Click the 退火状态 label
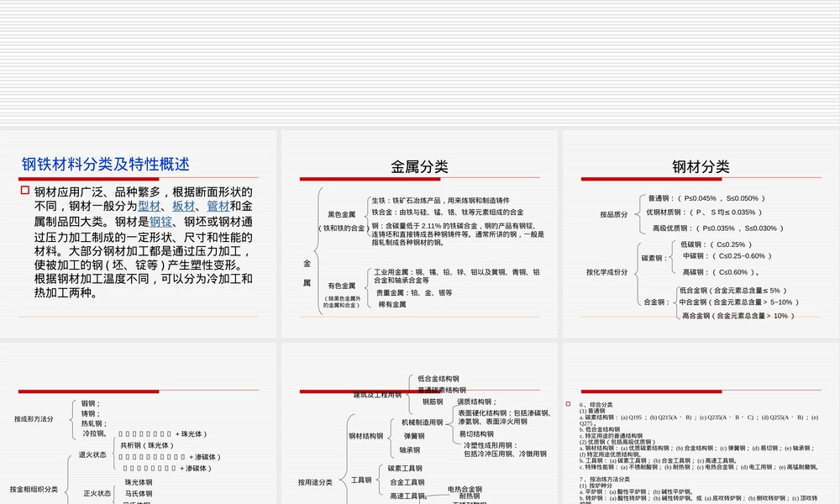Viewport: 840px width, 504px height. (x=92, y=454)
